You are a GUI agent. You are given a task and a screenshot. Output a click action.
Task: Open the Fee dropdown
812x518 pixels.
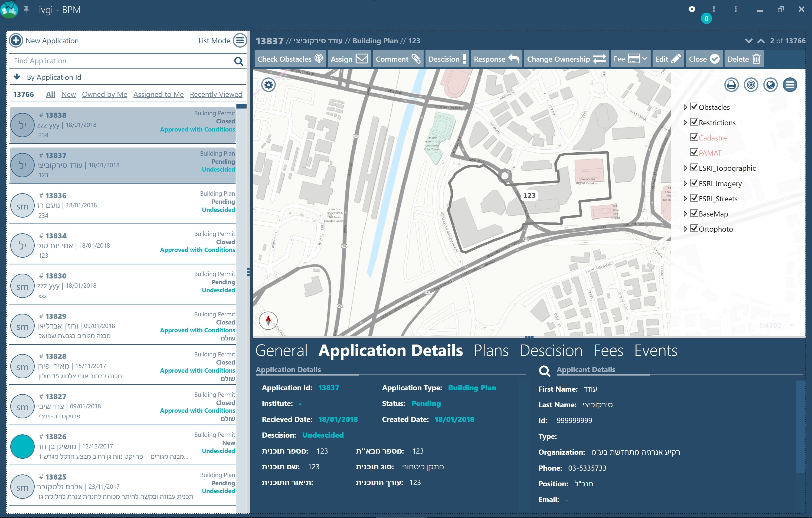click(631, 59)
